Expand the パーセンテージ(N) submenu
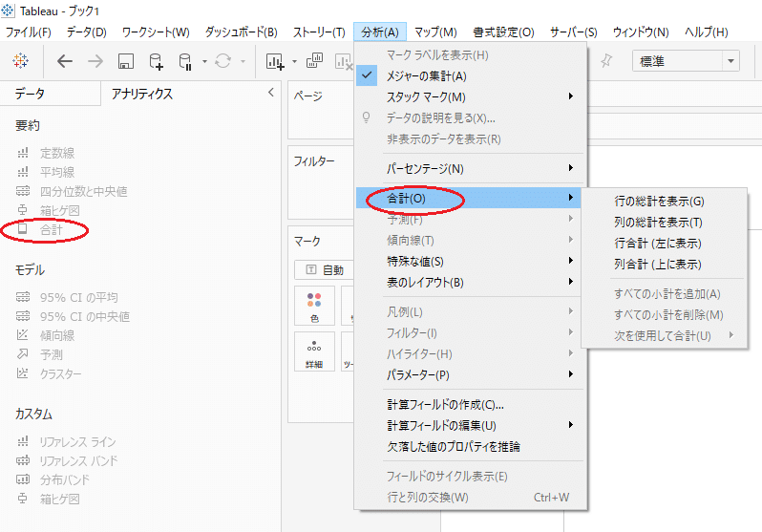The height and width of the screenshot is (532, 762). (x=470, y=168)
